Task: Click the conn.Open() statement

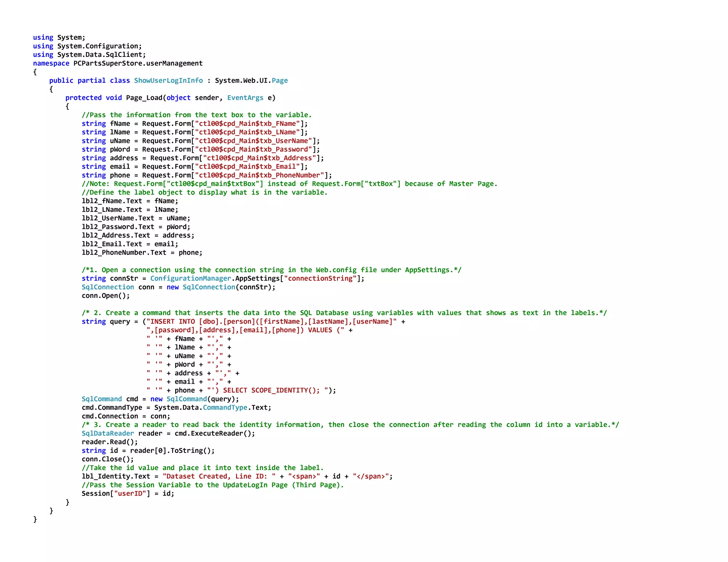Action: [x=106, y=296]
